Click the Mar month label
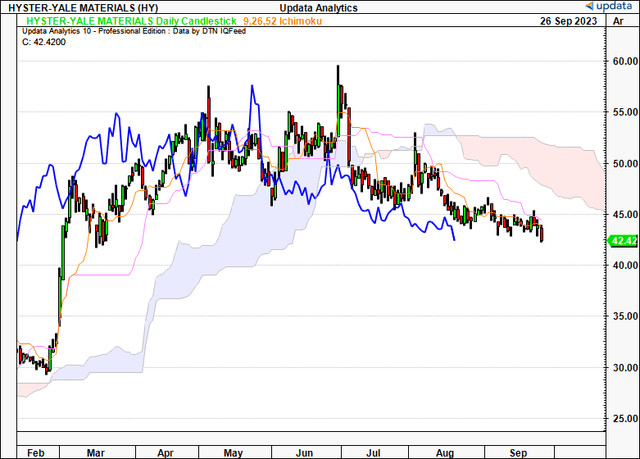 click(x=96, y=453)
